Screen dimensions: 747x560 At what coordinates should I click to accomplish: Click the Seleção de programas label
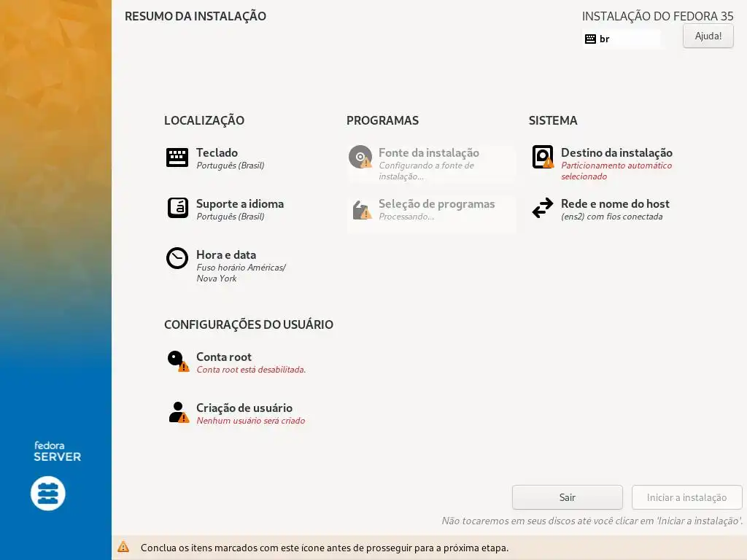436,204
